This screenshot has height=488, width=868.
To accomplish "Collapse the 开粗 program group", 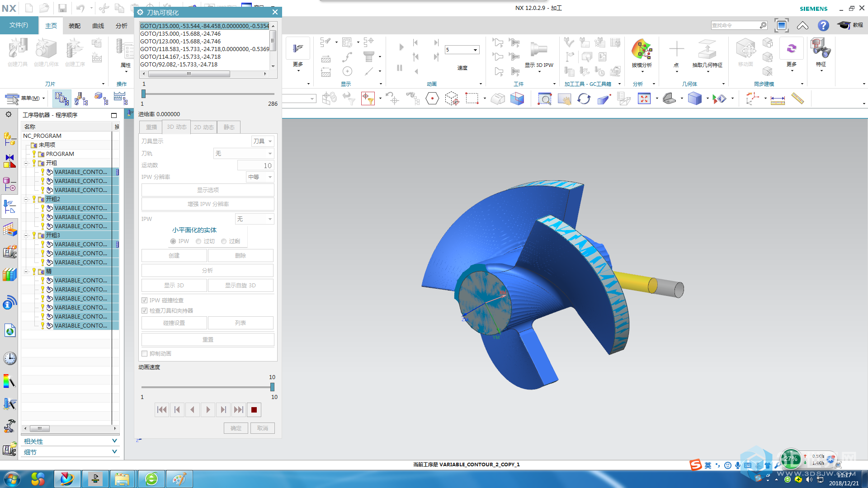I will click(x=26, y=163).
